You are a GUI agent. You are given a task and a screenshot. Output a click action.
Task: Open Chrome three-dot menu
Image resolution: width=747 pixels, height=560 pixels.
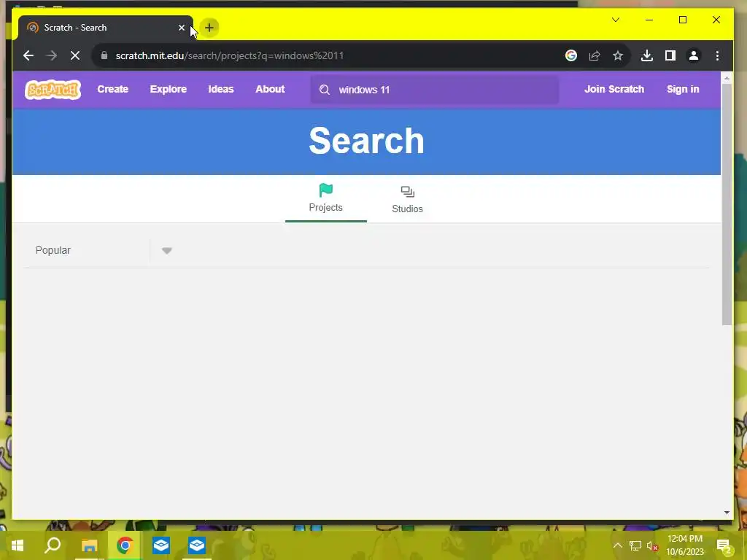click(x=718, y=55)
